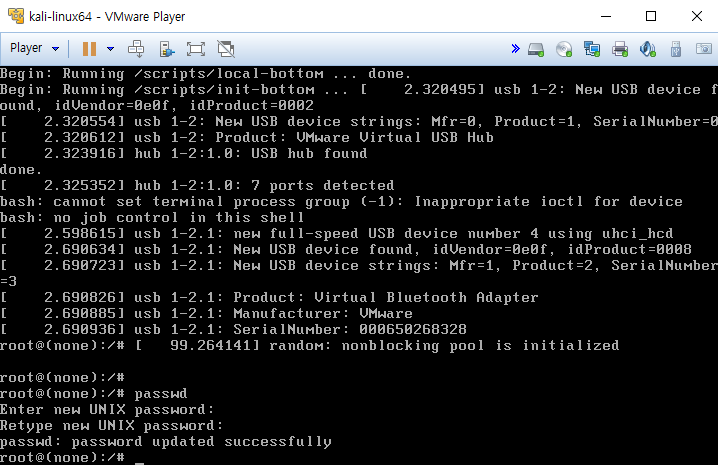Image resolution: width=718 pixels, height=465 pixels.
Task: Click the network adapter device icon
Action: pyautogui.click(x=592, y=49)
